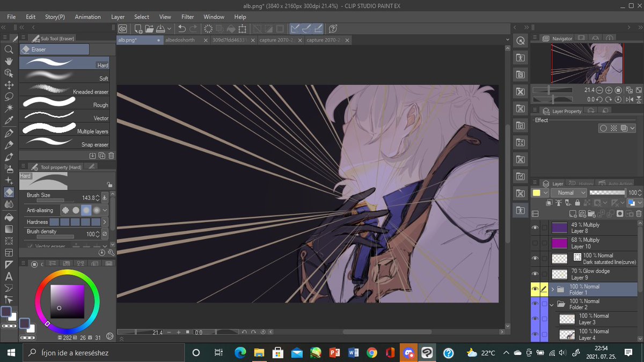
Task: Open the Filter menu
Action: click(x=188, y=17)
